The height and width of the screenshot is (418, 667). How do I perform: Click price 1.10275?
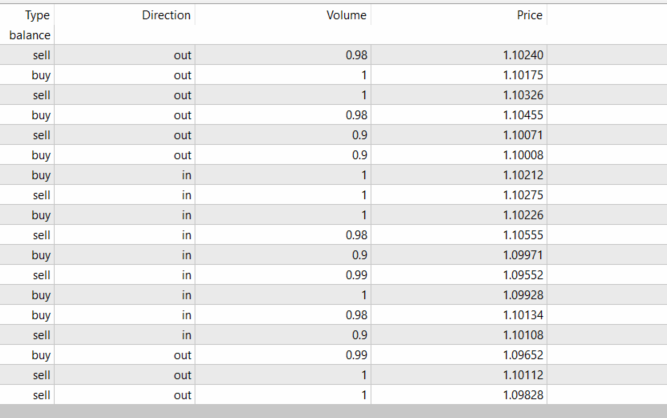523,195
